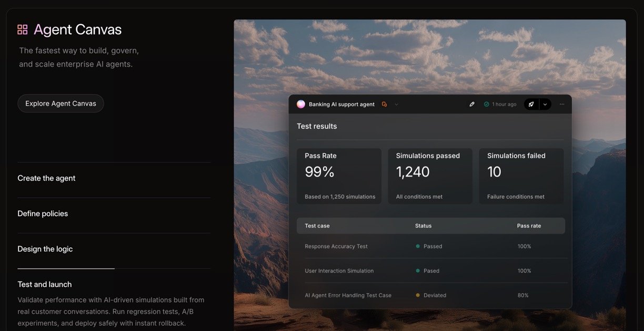Image resolution: width=644 pixels, height=331 pixels.
Task: Click the Pass Rate 99% card
Action: tap(339, 176)
